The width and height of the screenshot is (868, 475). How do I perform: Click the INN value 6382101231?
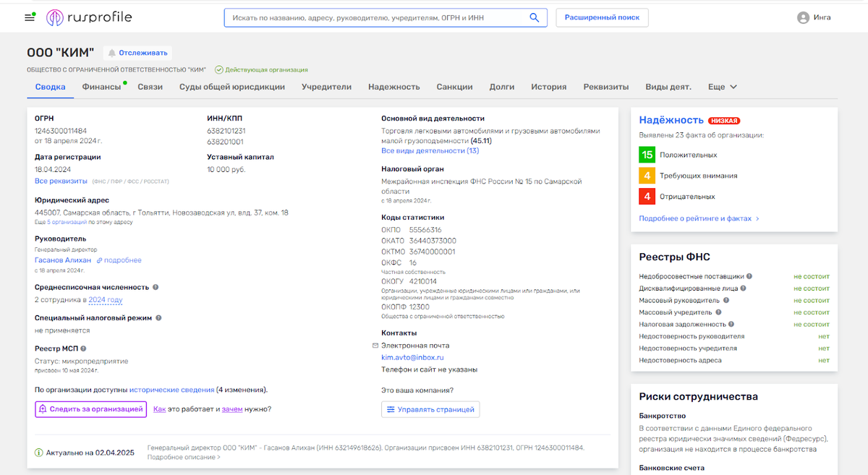pyautogui.click(x=226, y=131)
